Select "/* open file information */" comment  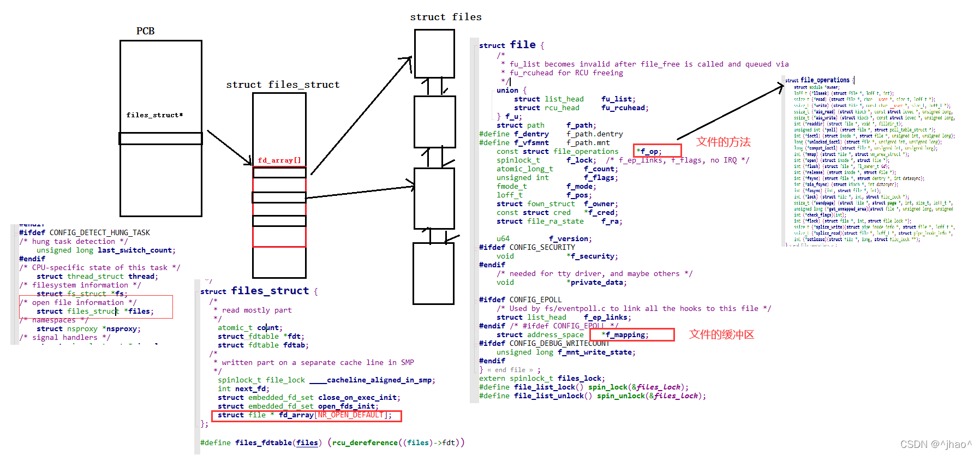78,302
